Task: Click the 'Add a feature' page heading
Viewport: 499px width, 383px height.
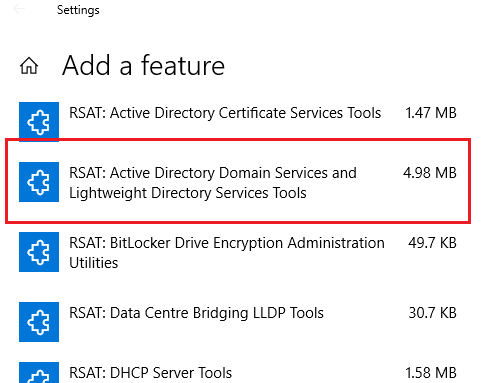Action: tap(144, 65)
